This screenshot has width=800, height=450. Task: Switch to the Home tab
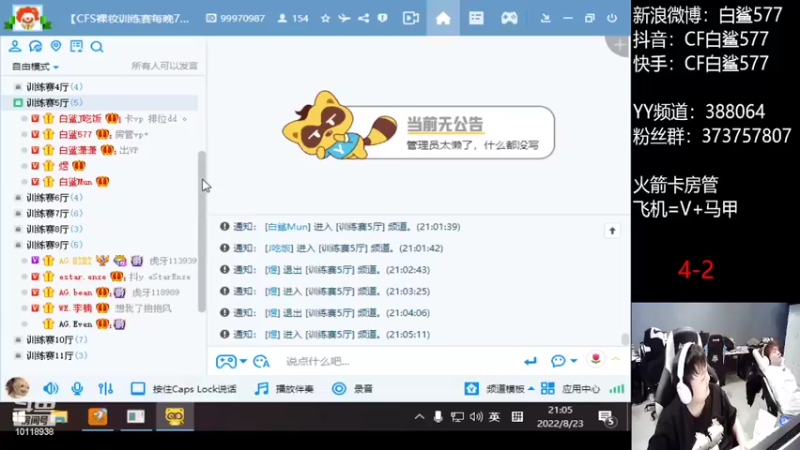[443, 18]
